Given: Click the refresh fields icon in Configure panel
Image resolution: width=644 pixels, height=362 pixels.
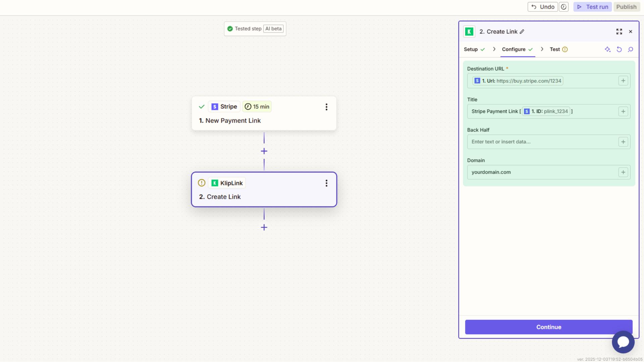Looking at the screenshot, I should (x=619, y=49).
